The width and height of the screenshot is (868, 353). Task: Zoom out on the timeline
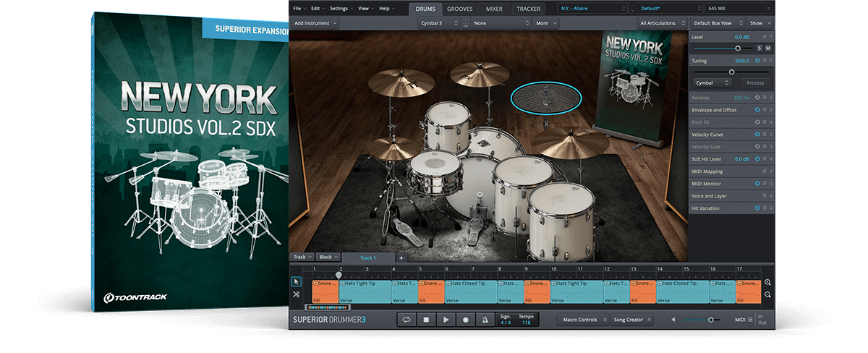(x=767, y=294)
